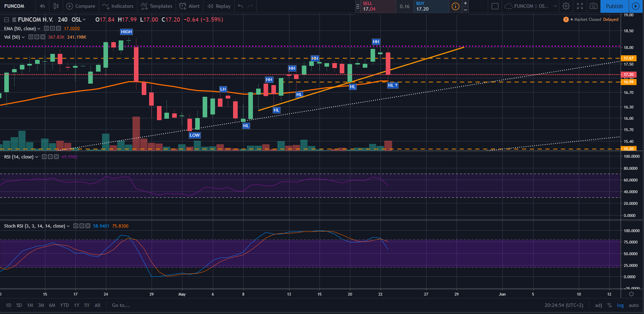Click the FUNCOM symbol search field

coord(17,6)
